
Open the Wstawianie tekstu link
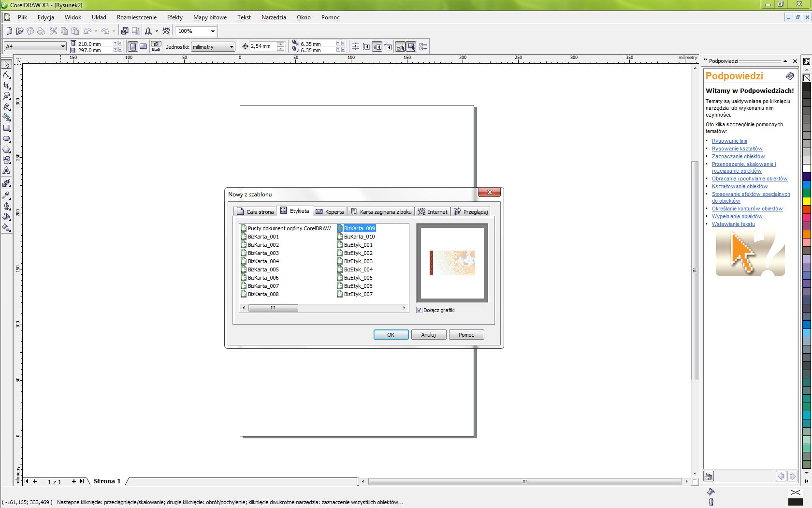tap(733, 224)
